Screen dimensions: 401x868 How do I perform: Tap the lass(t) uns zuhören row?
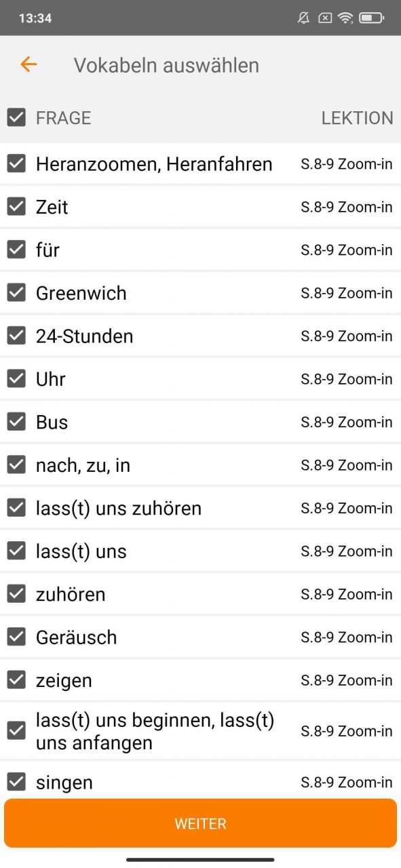click(x=200, y=508)
